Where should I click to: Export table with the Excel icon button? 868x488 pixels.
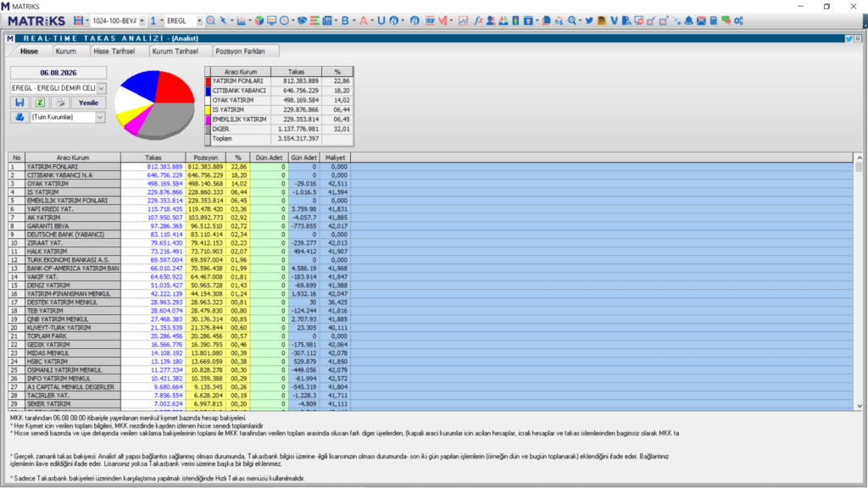[x=40, y=103]
